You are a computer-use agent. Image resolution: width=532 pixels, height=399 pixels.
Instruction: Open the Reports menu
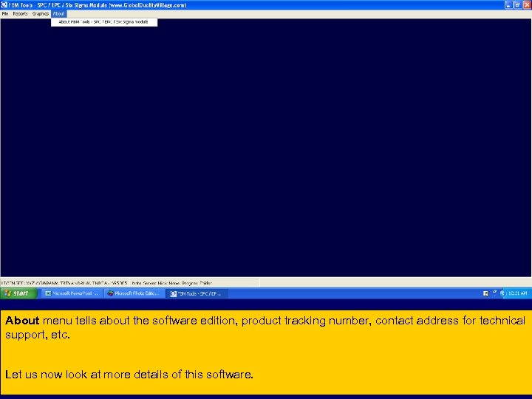(20, 14)
